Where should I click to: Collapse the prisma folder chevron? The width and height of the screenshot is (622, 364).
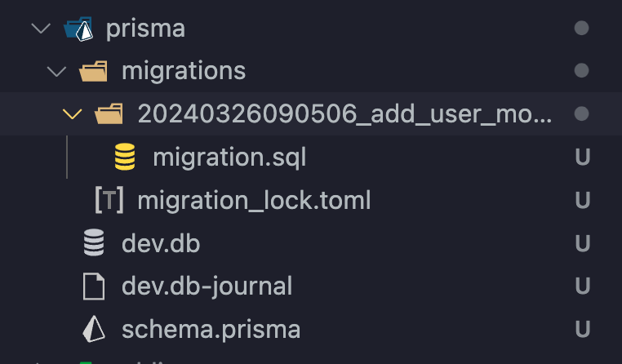[x=41, y=29]
